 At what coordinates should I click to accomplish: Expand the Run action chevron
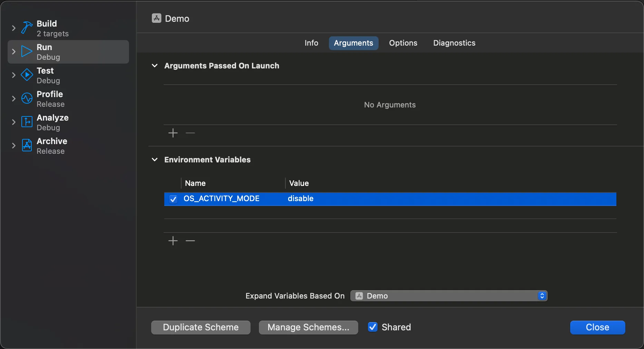[14, 51]
